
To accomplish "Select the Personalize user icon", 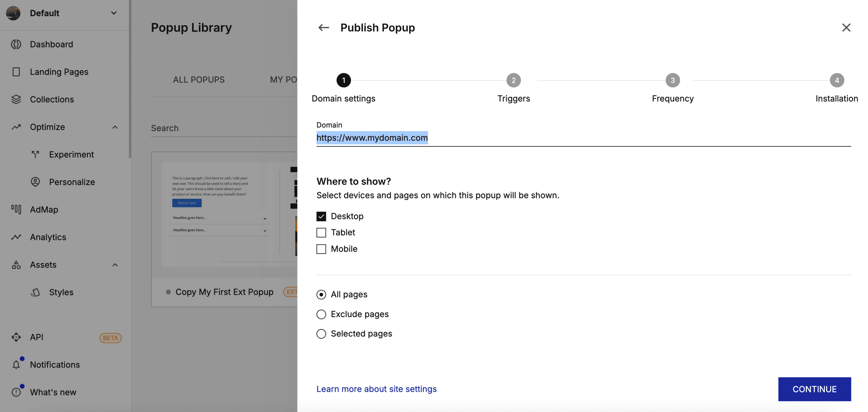I will [35, 182].
